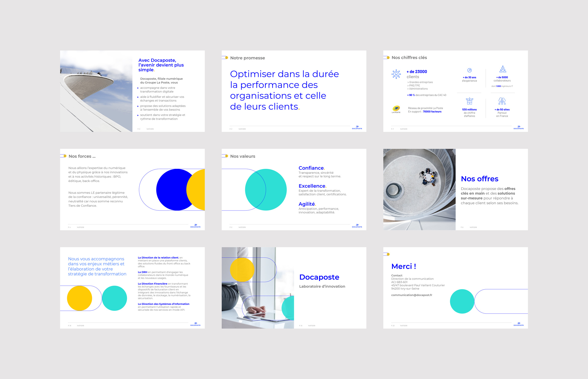588x379 pixels.
Task: Click the La Direction Financière heading
Action: 152,284
